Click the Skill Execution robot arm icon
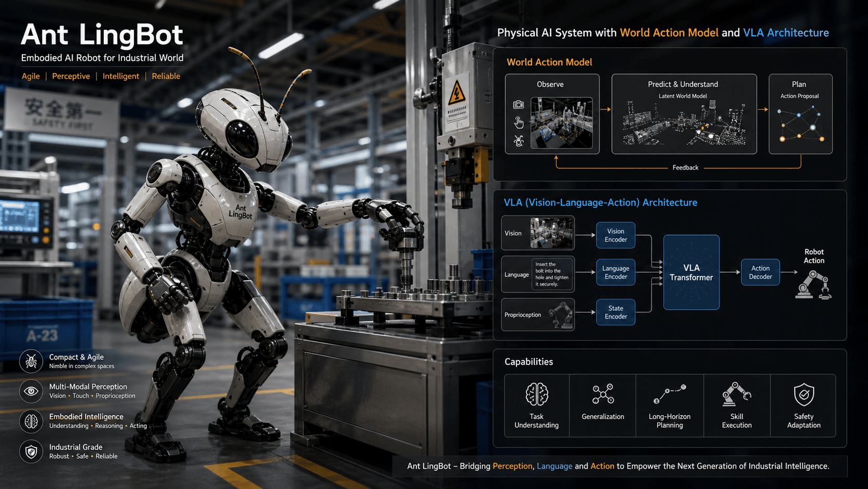This screenshot has width=868, height=489. (x=736, y=394)
